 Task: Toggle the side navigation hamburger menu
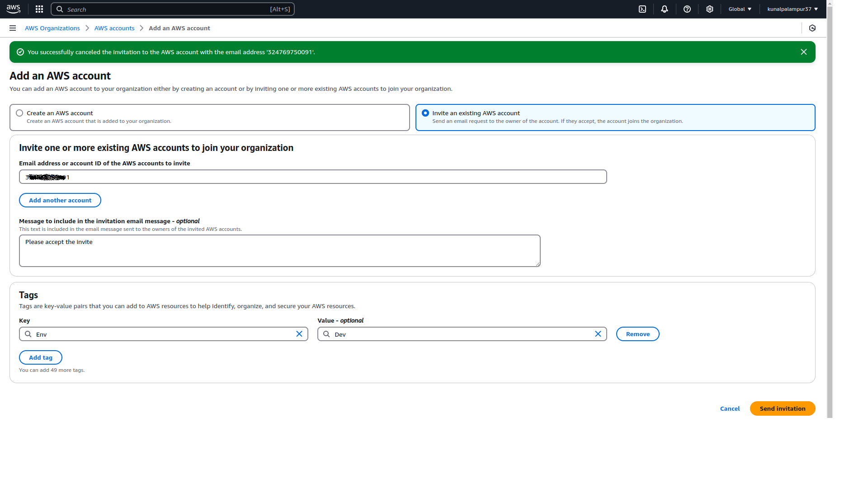click(13, 28)
